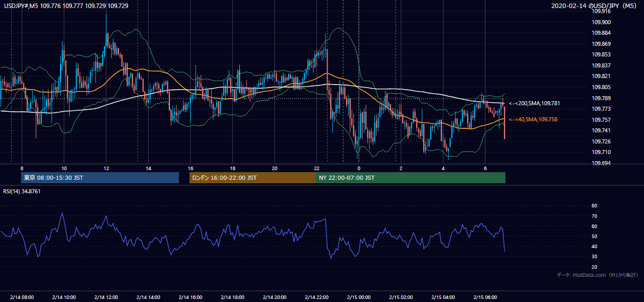Click price level 109.900 on the axis
The image size is (644, 302).
pyautogui.click(x=601, y=22)
